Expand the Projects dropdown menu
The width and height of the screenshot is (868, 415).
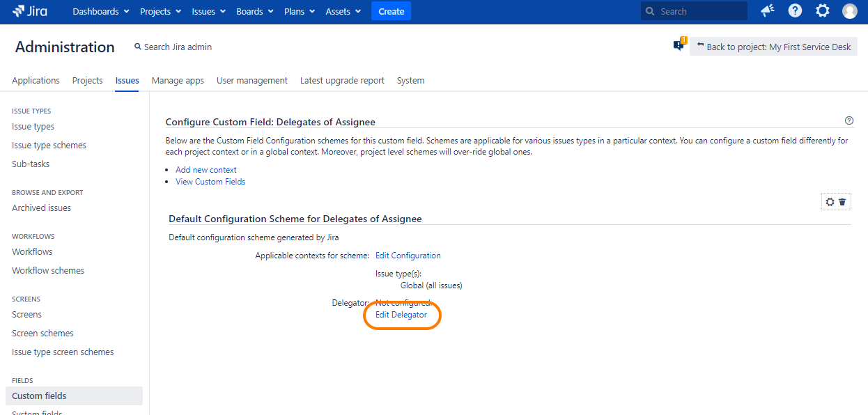tap(160, 11)
